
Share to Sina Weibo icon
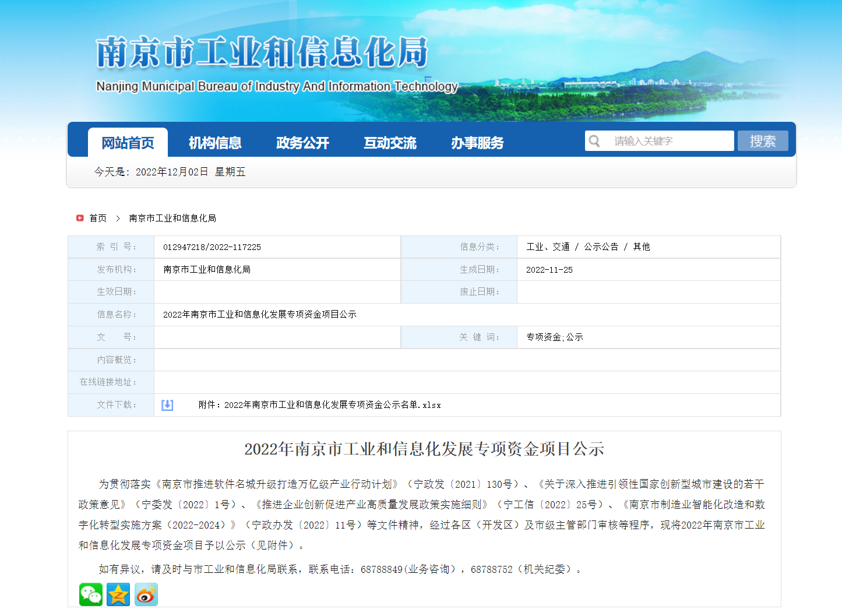[146, 594]
